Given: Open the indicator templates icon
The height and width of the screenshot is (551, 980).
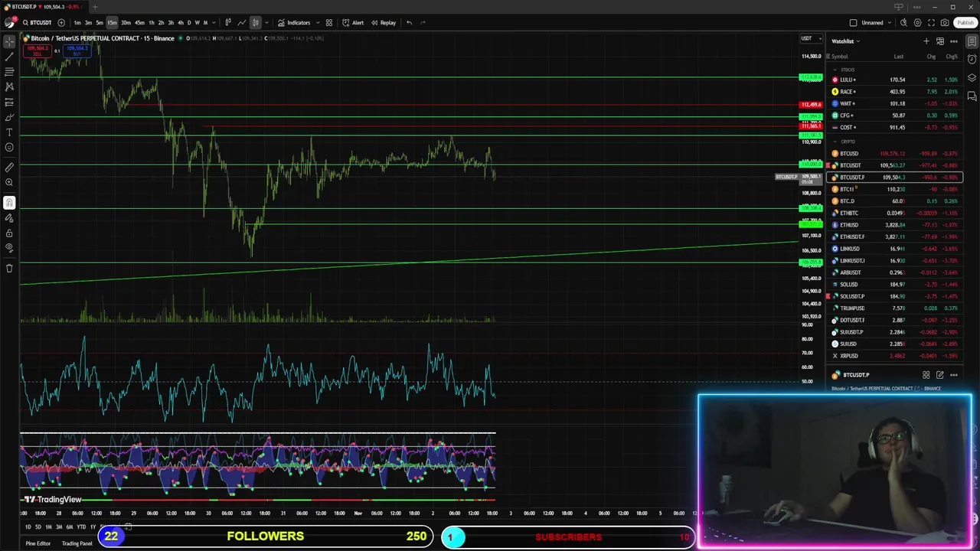Looking at the screenshot, I should pyautogui.click(x=329, y=23).
